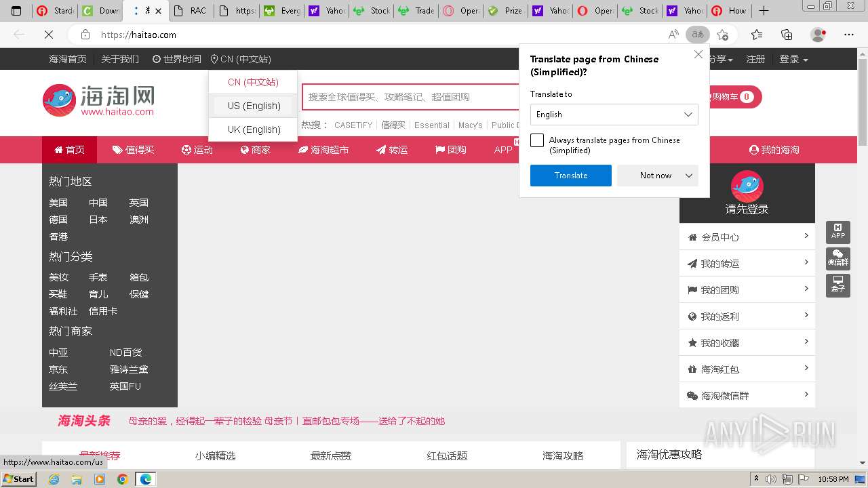Open 关于我们 link

(120, 59)
